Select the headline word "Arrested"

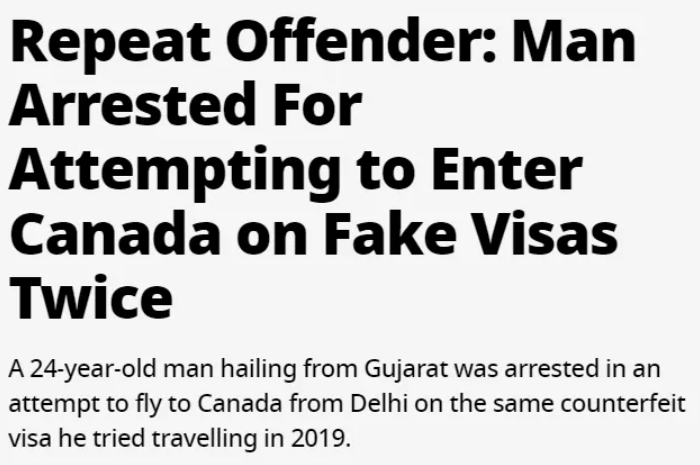tap(128, 106)
